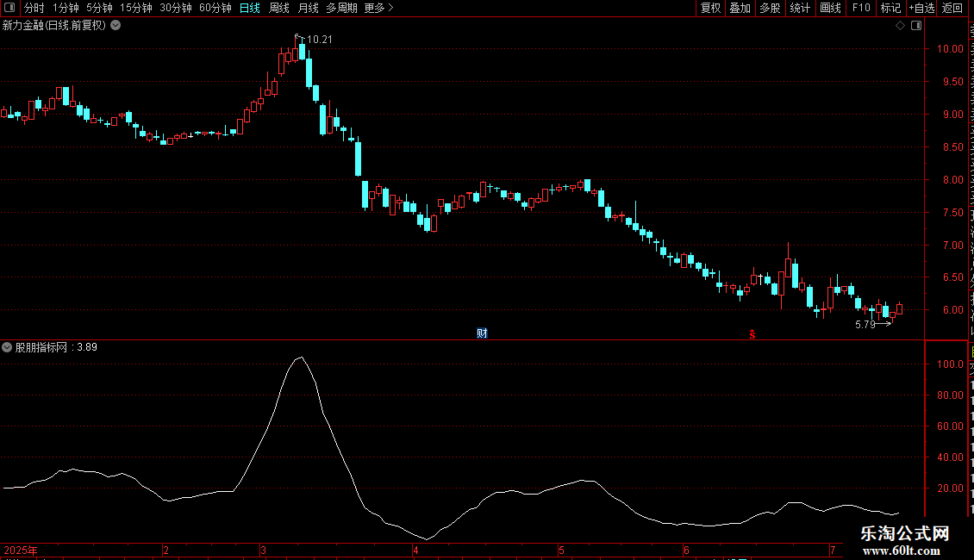Switch to 日线 daily chart

(250, 8)
